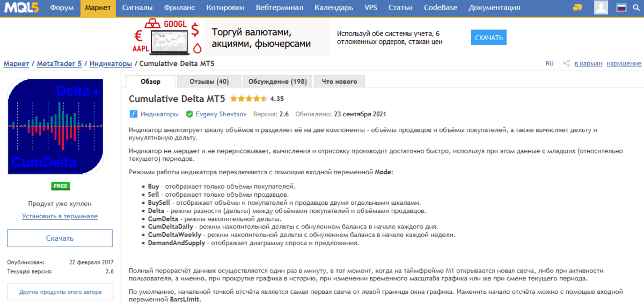
Task: Click the RU language label
Action: [x=550, y=63]
